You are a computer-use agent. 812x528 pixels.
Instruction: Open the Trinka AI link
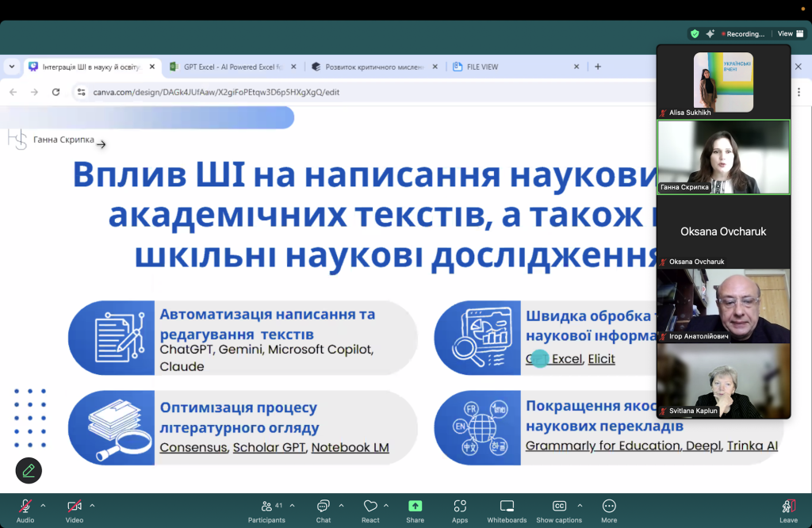tap(753, 446)
